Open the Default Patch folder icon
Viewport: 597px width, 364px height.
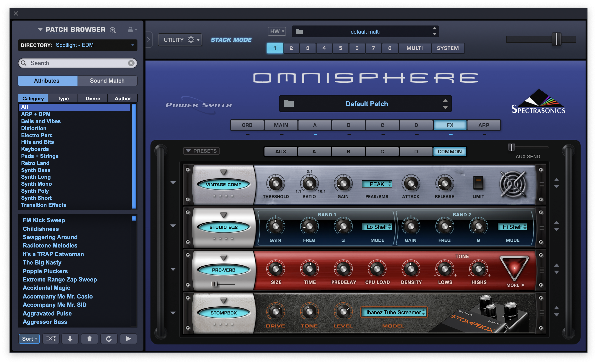pyautogui.click(x=289, y=104)
